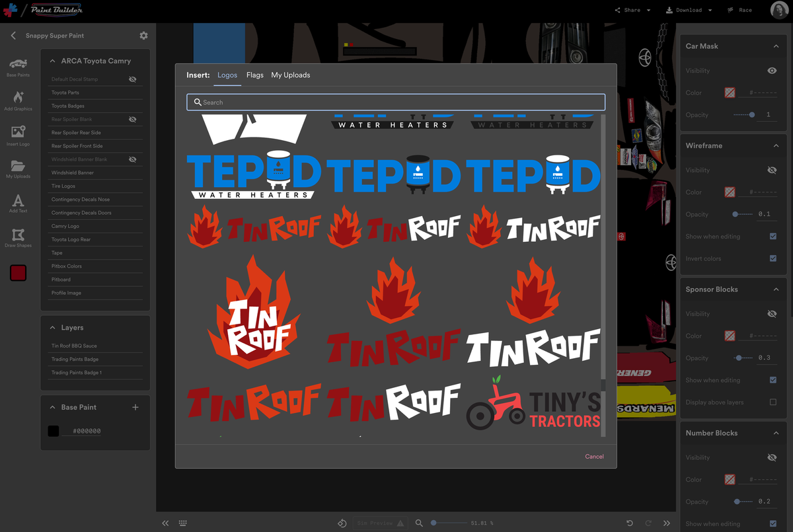Viewport: 793px width, 532px height.
Task: Click search magnifier icon in dialog
Action: click(198, 102)
